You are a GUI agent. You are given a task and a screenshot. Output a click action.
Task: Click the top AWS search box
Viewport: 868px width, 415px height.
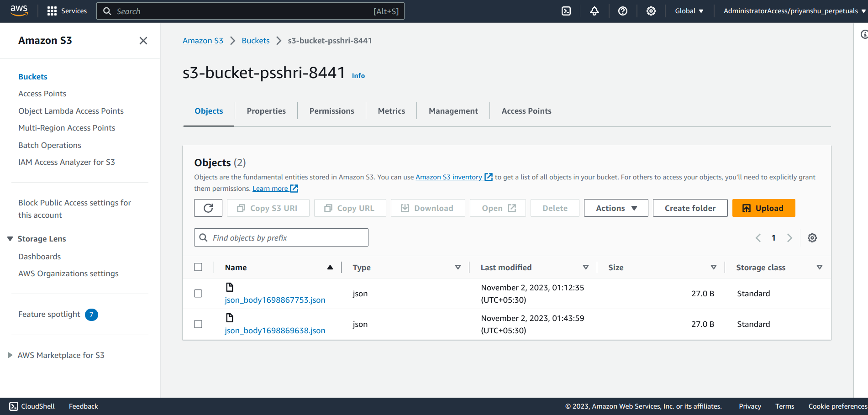click(250, 11)
